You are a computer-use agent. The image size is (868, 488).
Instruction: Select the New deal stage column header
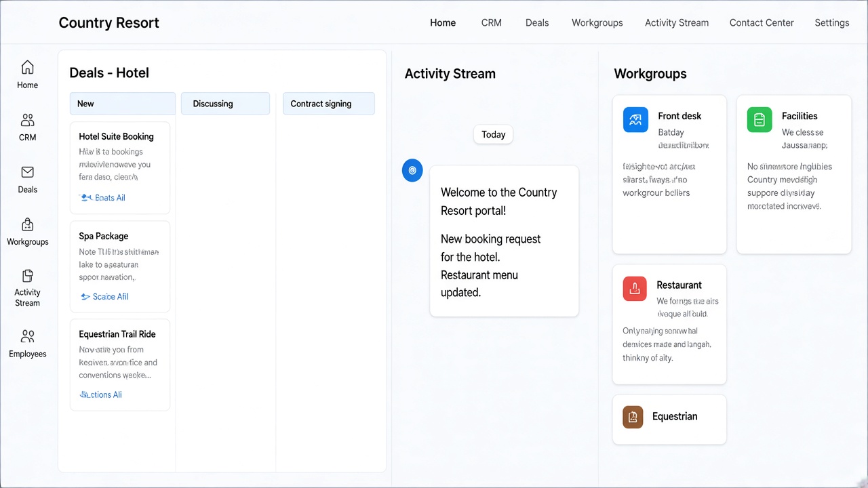click(123, 104)
